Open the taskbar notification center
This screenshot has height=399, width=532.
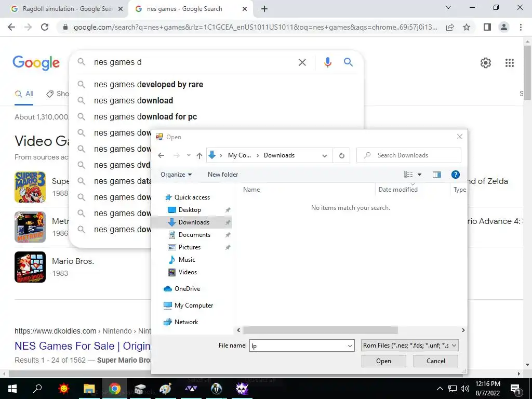point(515,389)
